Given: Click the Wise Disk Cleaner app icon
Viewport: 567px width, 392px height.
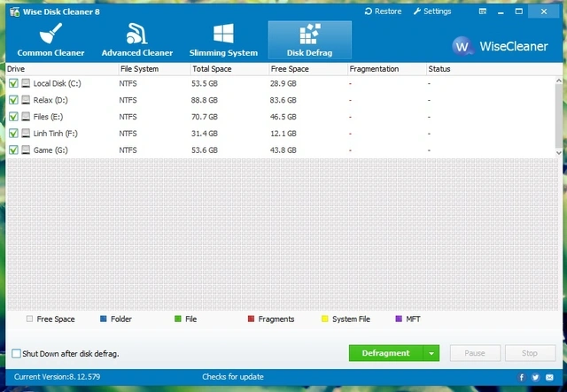Looking at the screenshot, I should [x=15, y=12].
